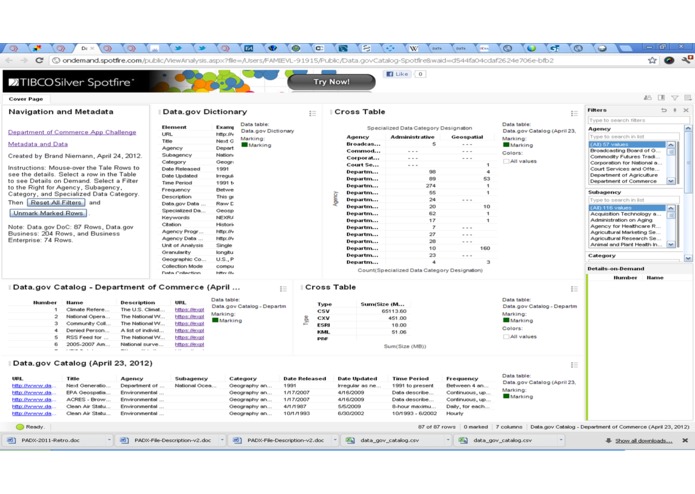
Task: Click the Reset All Filters button
Action: click(56, 202)
